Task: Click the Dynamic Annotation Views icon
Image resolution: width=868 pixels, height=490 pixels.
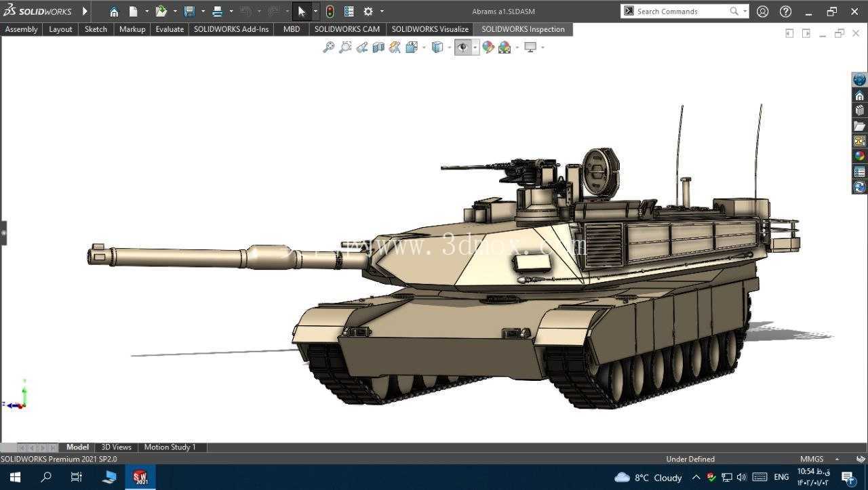Action: pyautogui.click(x=395, y=47)
